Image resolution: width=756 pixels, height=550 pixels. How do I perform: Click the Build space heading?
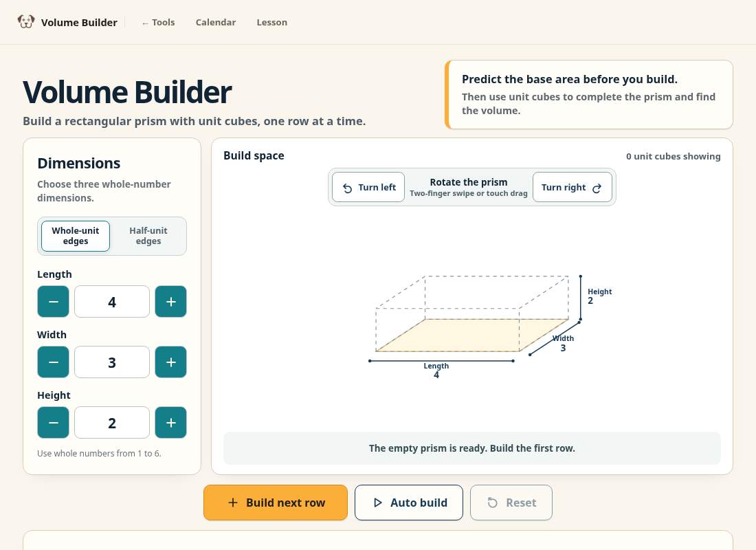(x=254, y=156)
